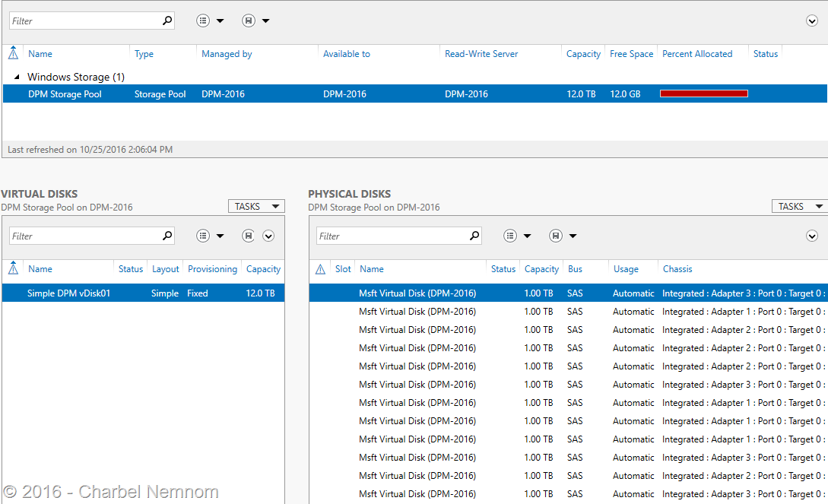Viewport: 828px width, 504px height.
Task: Click Physical Disks saved queries dropdown arrow
Action: (x=573, y=236)
